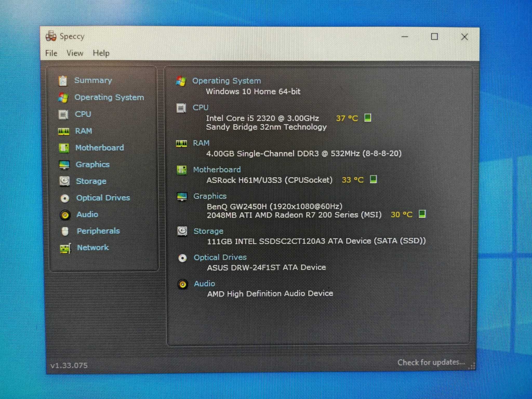
Task: Click the Audio heading link in summary
Action: [x=204, y=284]
